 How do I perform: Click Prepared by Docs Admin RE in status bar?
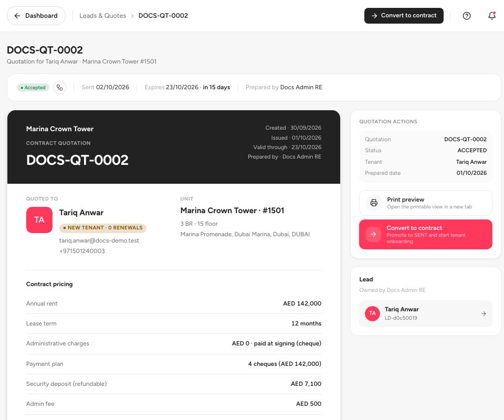tap(284, 87)
